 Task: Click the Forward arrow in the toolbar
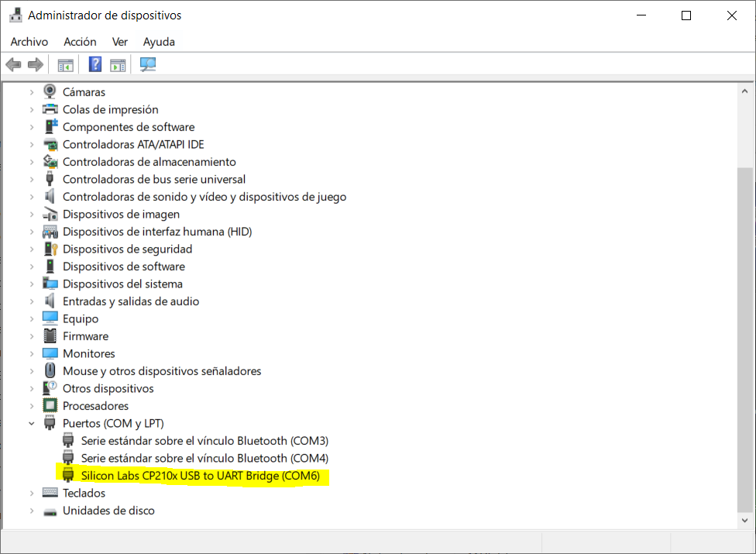click(x=35, y=64)
